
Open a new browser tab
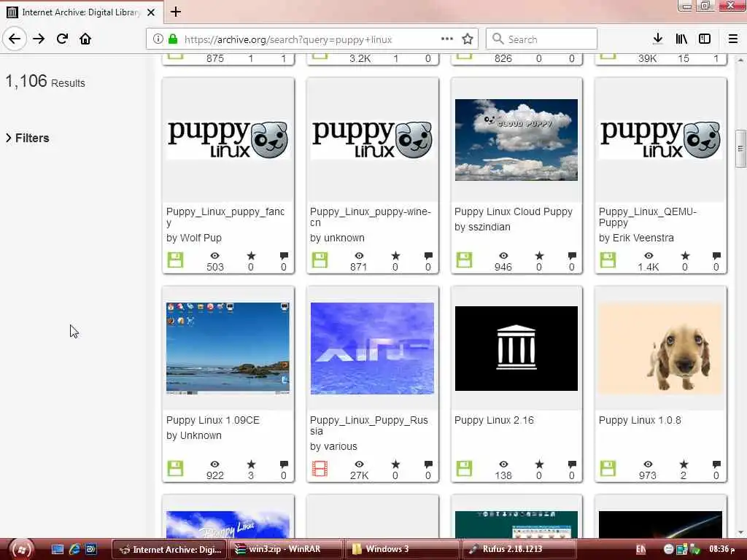coord(176,12)
